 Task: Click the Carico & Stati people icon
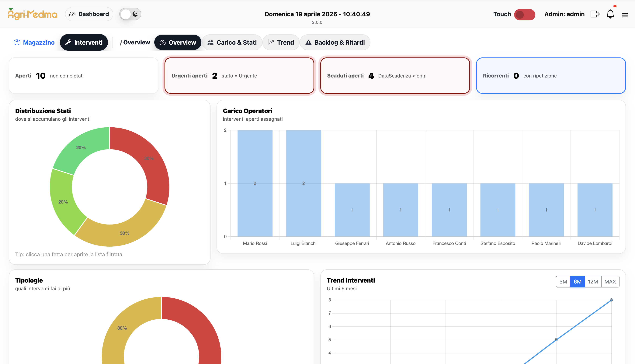pyautogui.click(x=211, y=43)
